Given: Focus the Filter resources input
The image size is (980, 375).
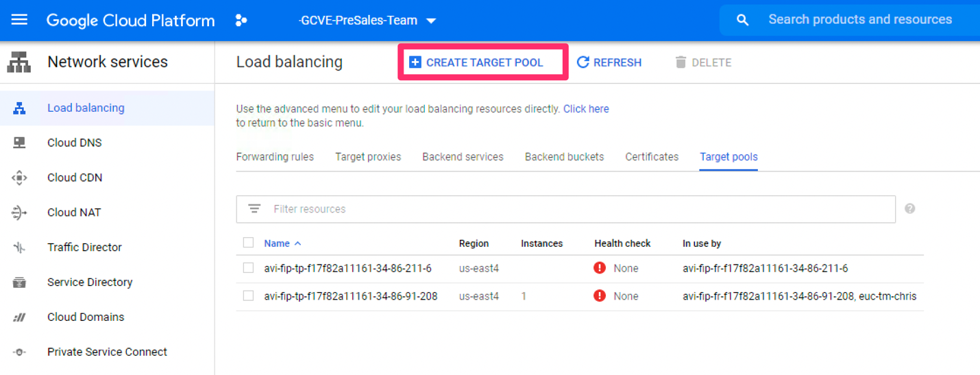Looking at the screenshot, I should 565,209.
